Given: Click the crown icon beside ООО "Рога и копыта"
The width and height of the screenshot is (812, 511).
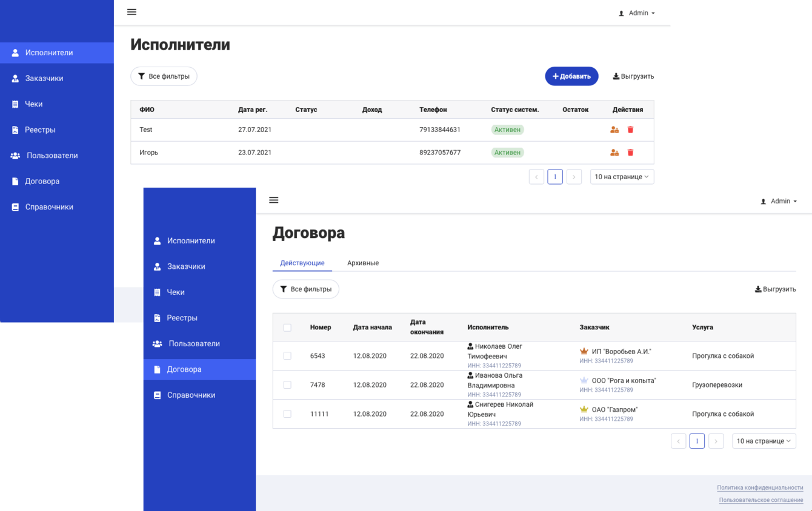Looking at the screenshot, I should click(584, 380).
